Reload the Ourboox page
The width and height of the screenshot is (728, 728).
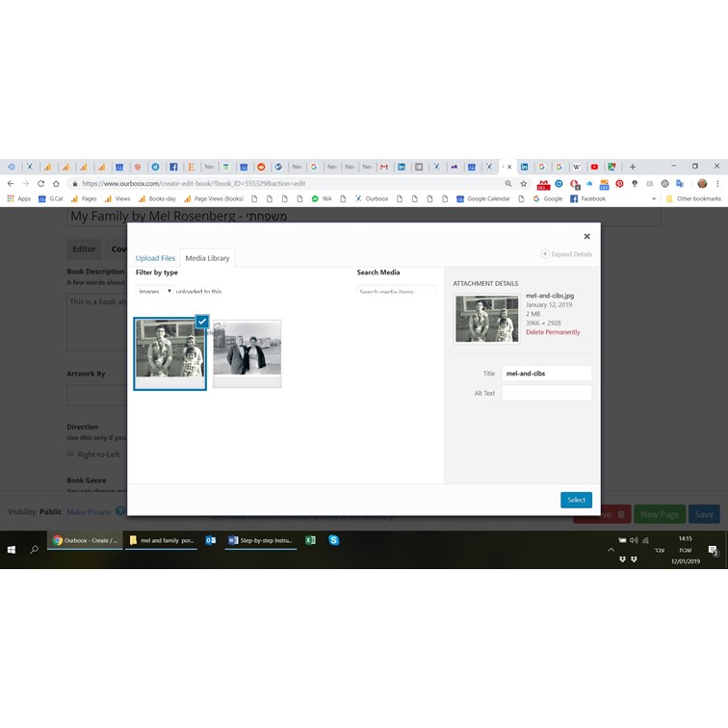click(40, 183)
